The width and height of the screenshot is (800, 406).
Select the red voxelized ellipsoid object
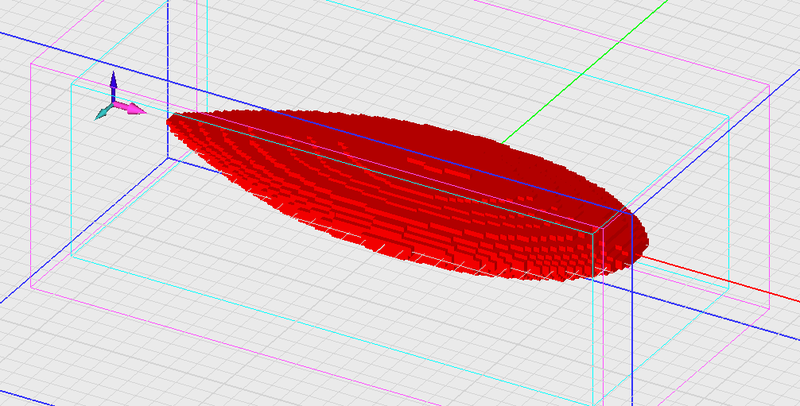[x=408, y=194]
